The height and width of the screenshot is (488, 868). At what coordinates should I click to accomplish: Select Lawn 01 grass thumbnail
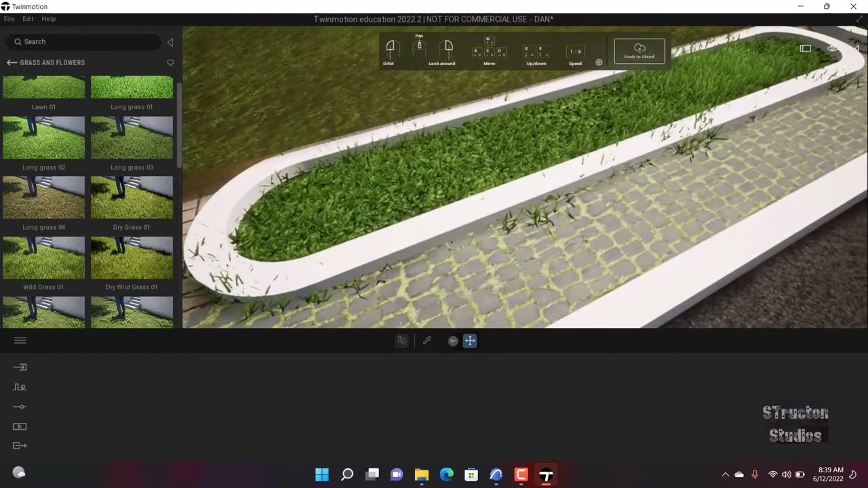click(43, 87)
